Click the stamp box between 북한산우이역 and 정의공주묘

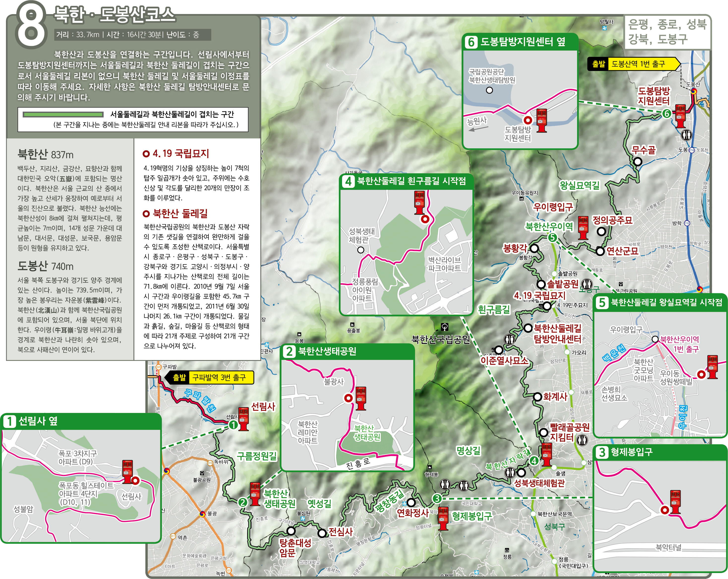click(583, 228)
